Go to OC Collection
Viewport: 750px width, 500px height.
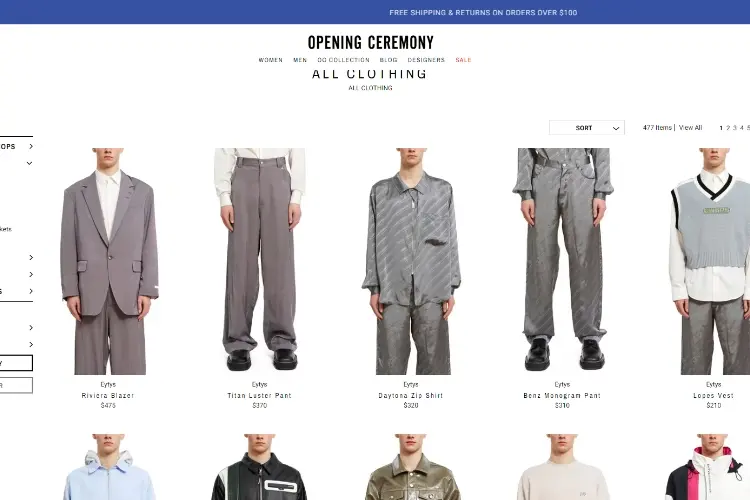[x=343, y=60]
